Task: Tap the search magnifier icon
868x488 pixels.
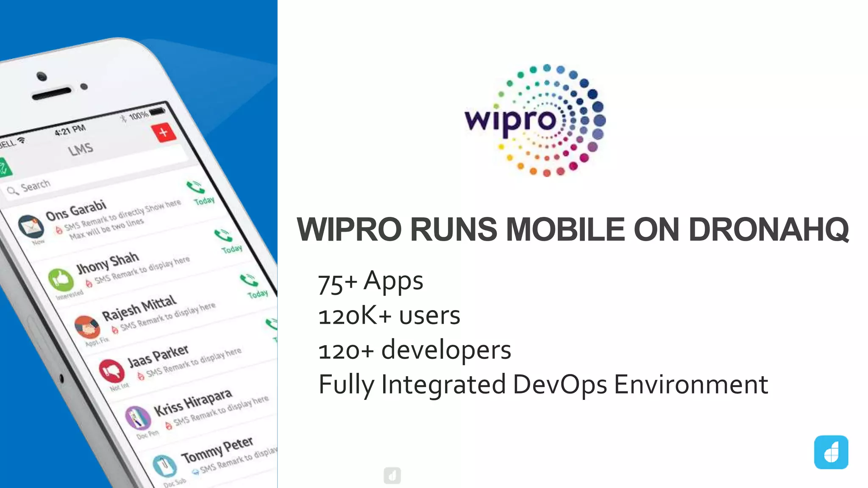Action: [13, 191]
